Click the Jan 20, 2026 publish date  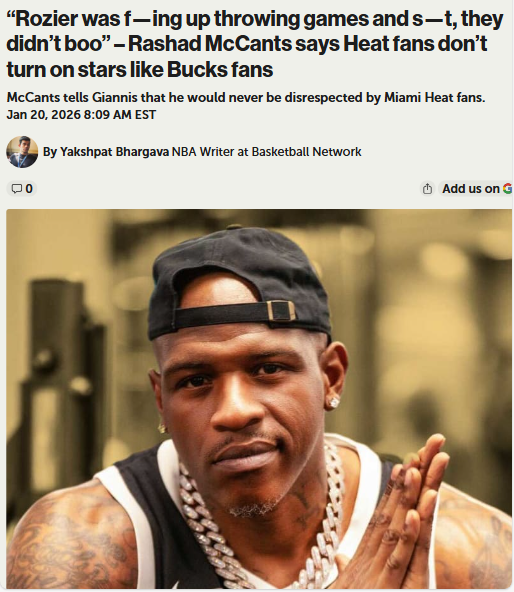(x=43, y=115)
